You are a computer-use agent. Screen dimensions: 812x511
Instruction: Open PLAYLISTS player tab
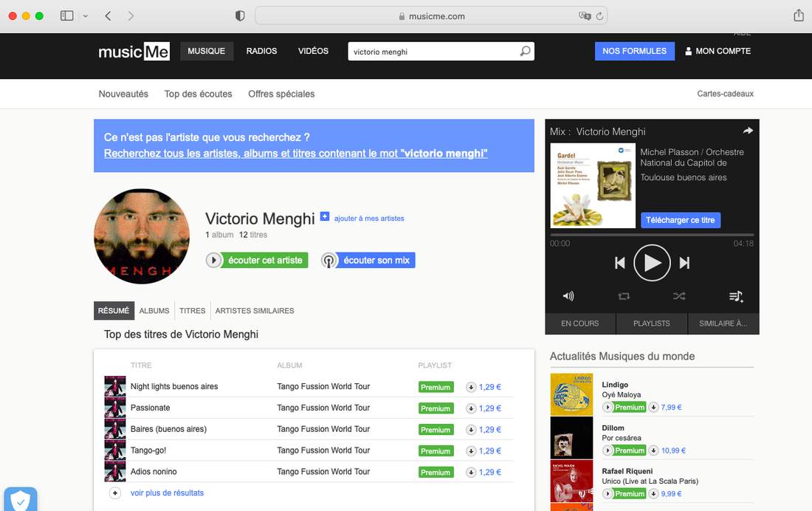pos(652,323)
